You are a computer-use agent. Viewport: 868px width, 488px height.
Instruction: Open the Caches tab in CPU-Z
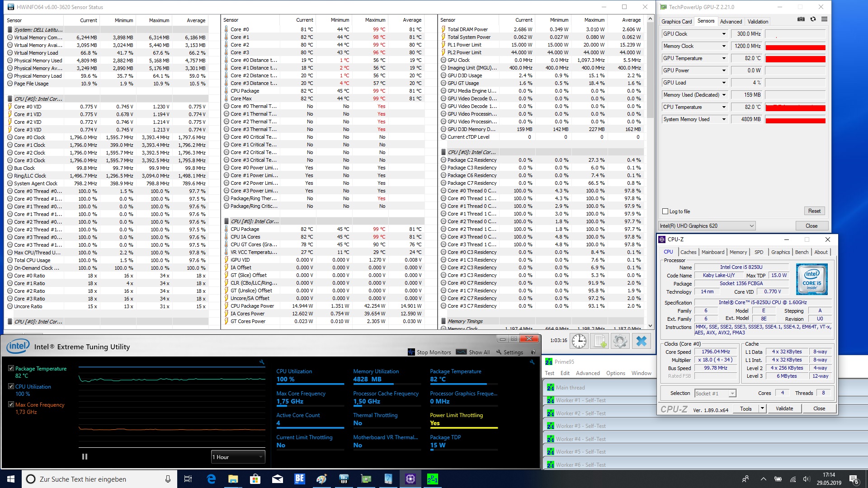[x=688, y=252]
